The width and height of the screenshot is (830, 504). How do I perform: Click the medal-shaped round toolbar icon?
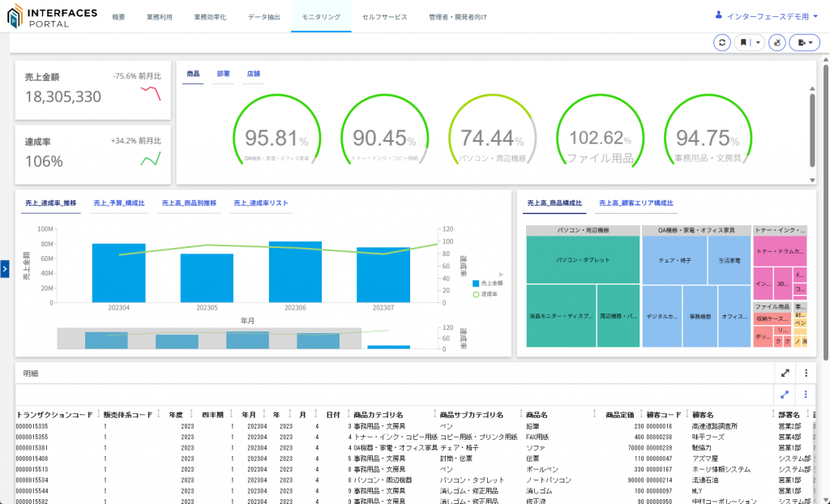(x=777, y=42)
